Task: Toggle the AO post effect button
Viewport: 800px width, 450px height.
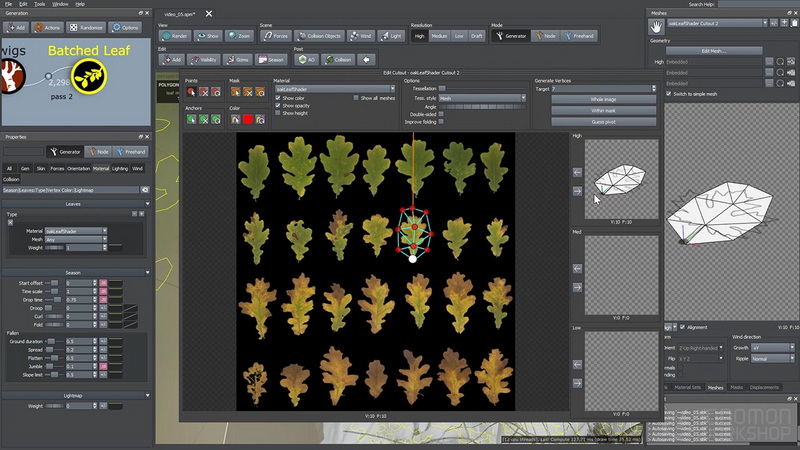Action: (x=307, y=60)
